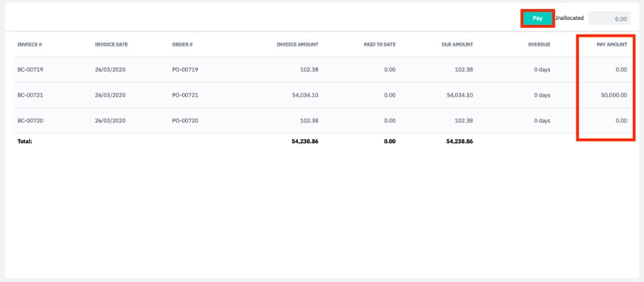The height and width of the screenshot is (282, 644).
Task: Sort by Invoice Amount column header
Action: click(297, 44)
